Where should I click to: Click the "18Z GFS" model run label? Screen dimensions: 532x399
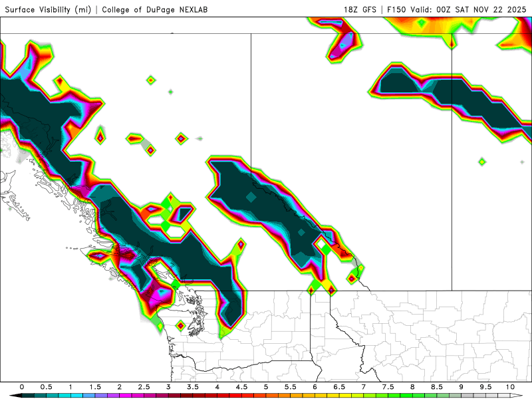(360, 9)
